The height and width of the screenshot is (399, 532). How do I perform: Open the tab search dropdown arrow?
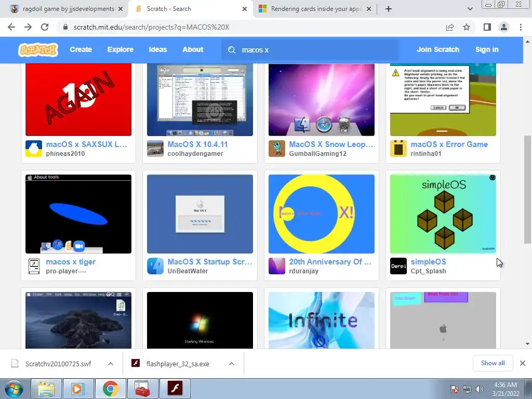[470, 9]
